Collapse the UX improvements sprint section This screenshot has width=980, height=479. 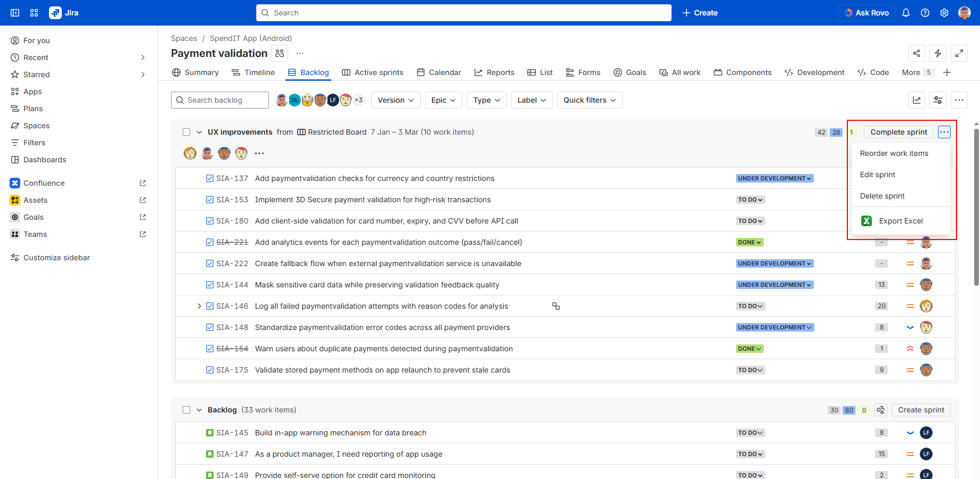(x=199, y=132)
